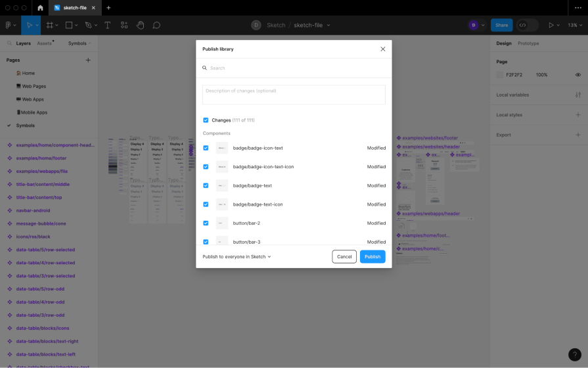Add a new page with plus icon
The width and height of the screenshot is (588, 368).
tap(88, 60)
